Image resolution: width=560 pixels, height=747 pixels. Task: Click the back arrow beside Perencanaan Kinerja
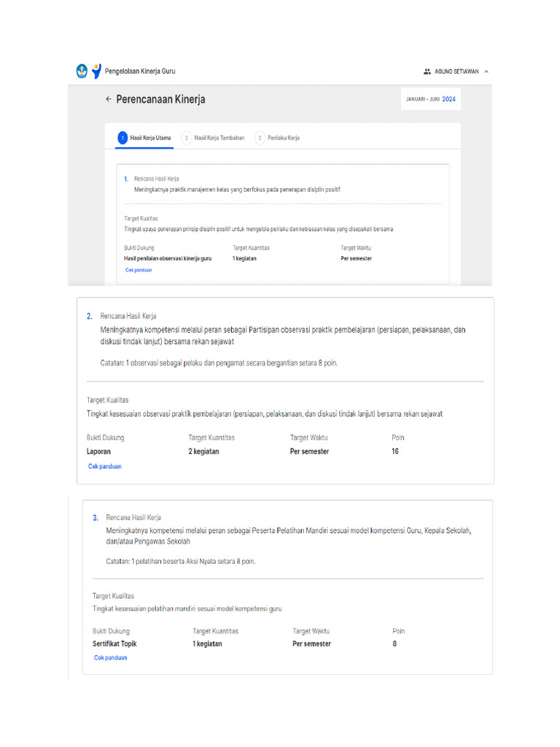pyautogui.click(x=109, y=99)
